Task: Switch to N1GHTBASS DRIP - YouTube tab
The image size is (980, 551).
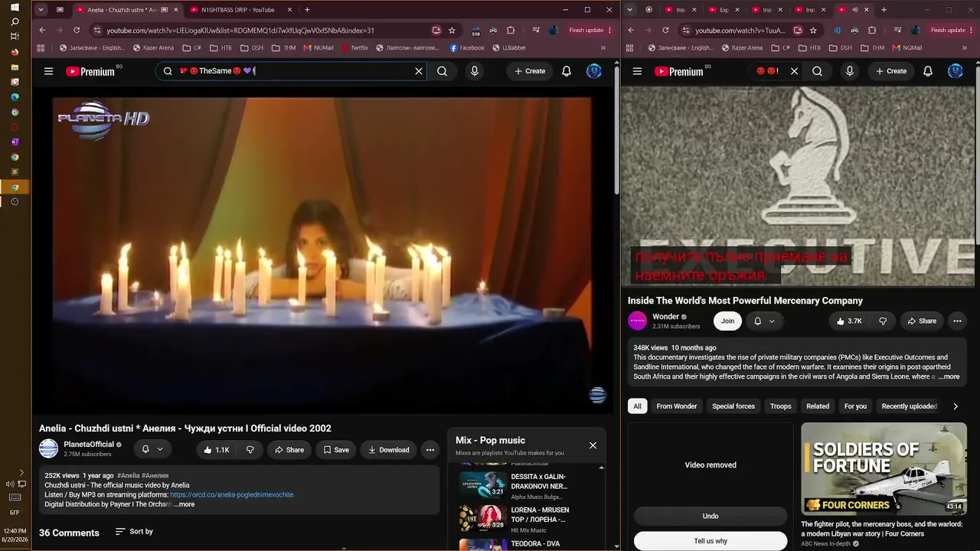Action: [x=238, y=10]
